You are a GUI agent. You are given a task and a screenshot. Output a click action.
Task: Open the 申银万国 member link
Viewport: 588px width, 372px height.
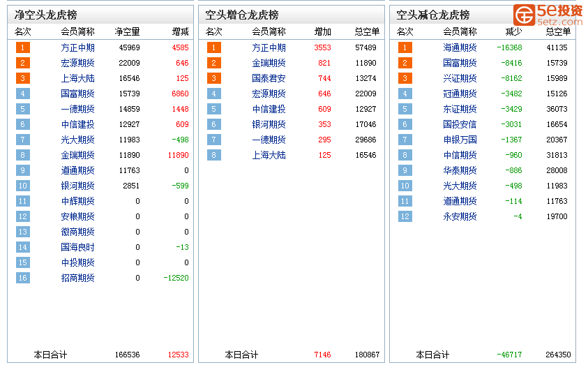(460, 140)
